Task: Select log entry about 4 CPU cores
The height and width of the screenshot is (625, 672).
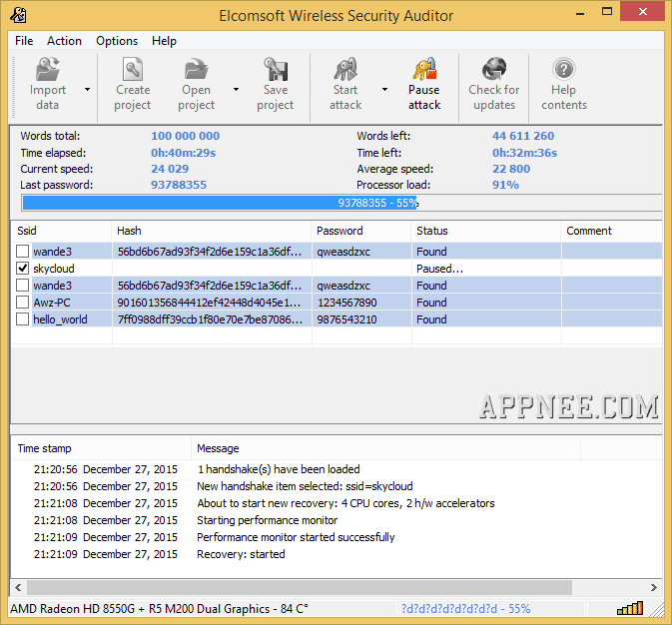Action: (x=345, y=503)
